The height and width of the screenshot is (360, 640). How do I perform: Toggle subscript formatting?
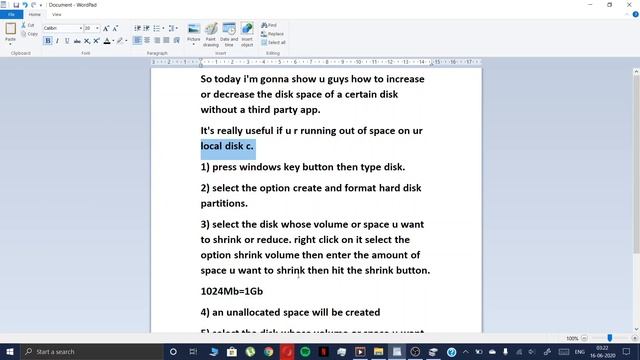pyautogui.click(x=87, y=41)
